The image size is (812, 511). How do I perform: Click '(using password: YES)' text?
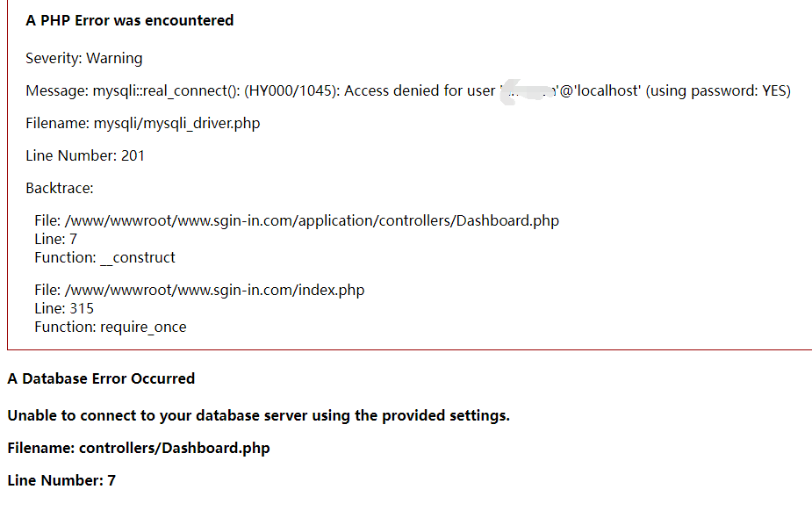718,90
